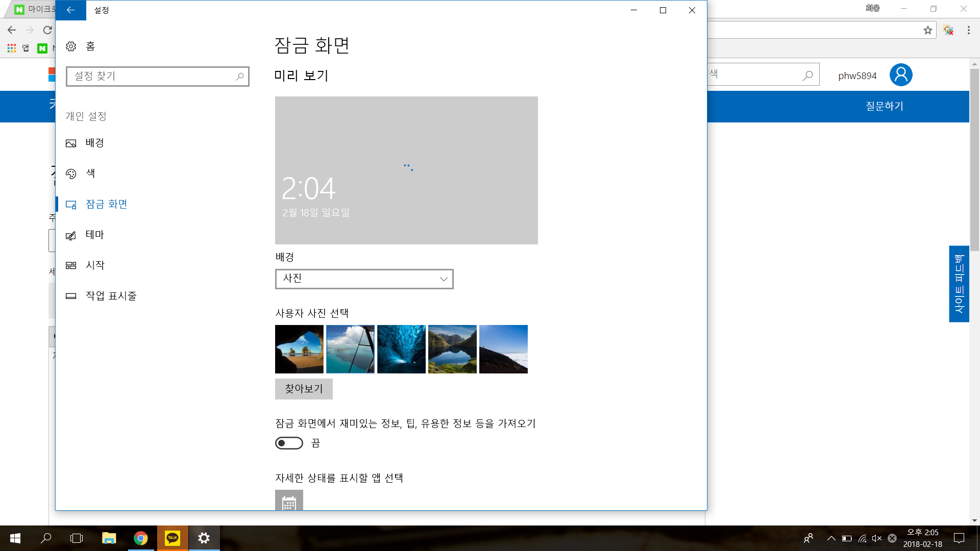
Task: Click the Chrome bookmark star icon
Action: 927,31
